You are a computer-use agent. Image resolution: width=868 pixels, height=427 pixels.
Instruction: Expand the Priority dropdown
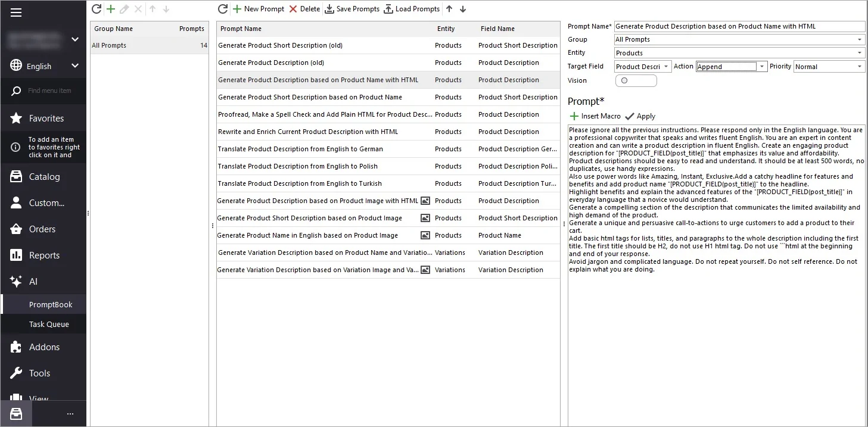859,67
